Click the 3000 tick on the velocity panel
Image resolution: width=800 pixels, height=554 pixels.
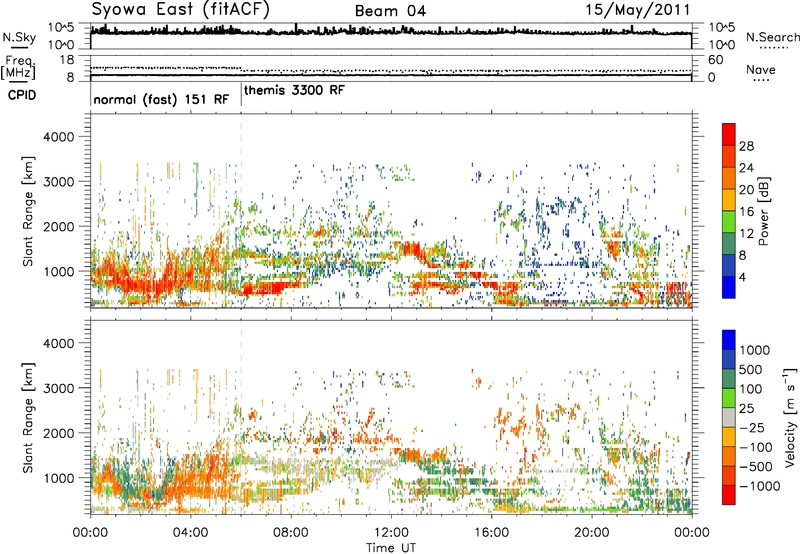[x=58, y=388]
